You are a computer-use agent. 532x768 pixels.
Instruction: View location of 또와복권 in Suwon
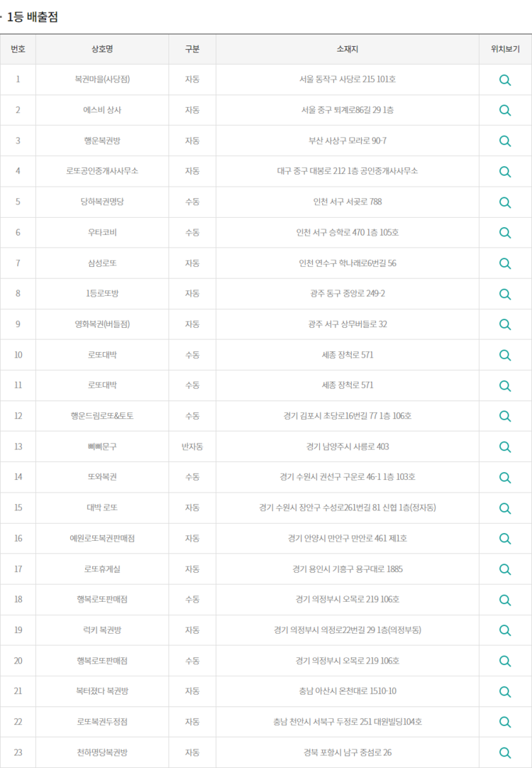click(x=504, y=478)
